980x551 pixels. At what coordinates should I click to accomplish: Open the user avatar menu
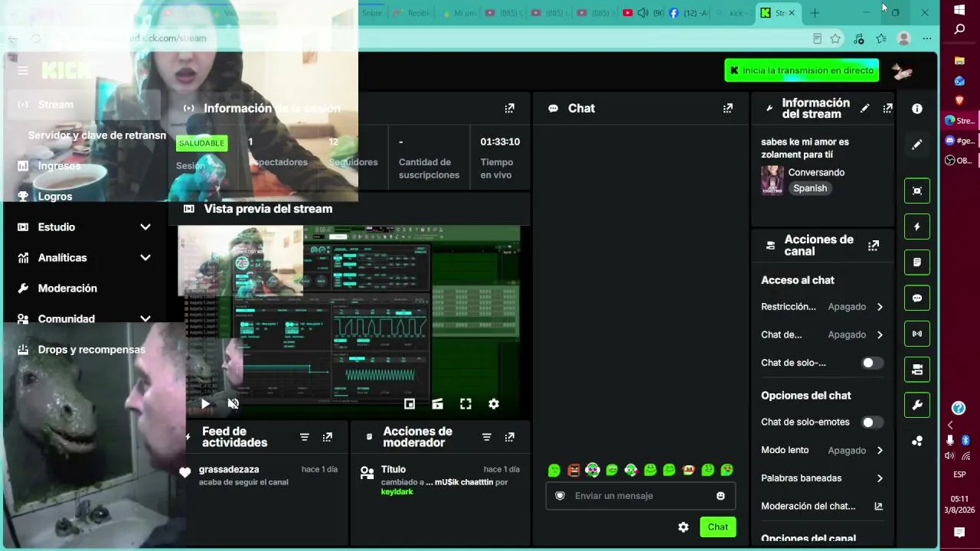click(902, 70)
